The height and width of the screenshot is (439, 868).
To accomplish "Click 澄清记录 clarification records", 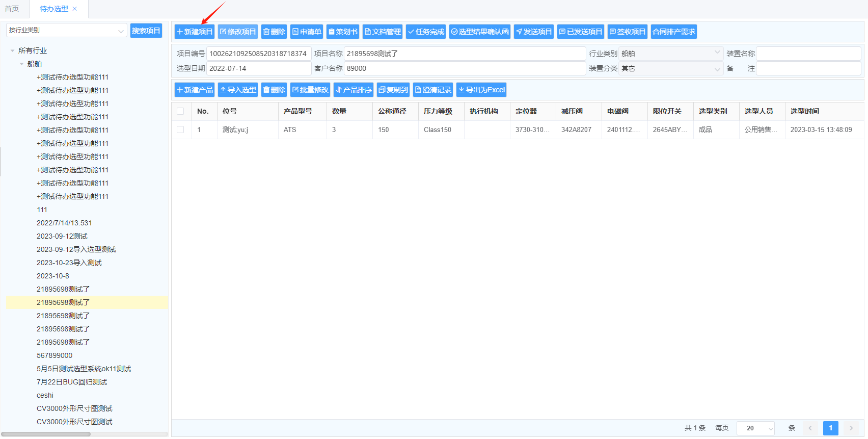I will (433, 90).
